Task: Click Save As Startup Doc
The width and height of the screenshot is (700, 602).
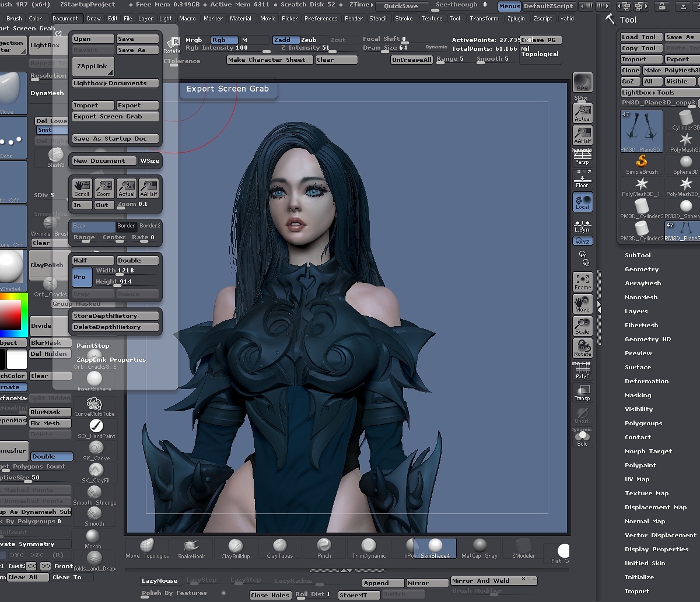Action: point(116,139)
